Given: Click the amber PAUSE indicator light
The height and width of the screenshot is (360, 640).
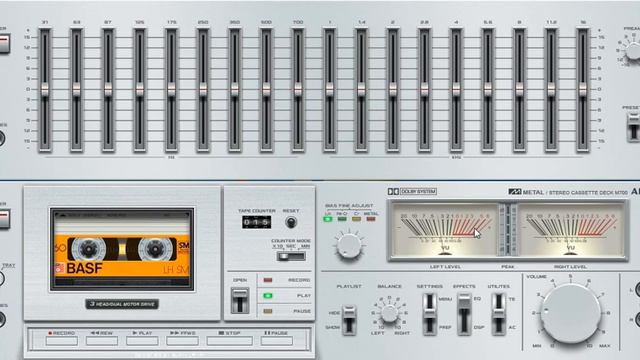Looking at the screenshot, I should [x=268, y=311].
